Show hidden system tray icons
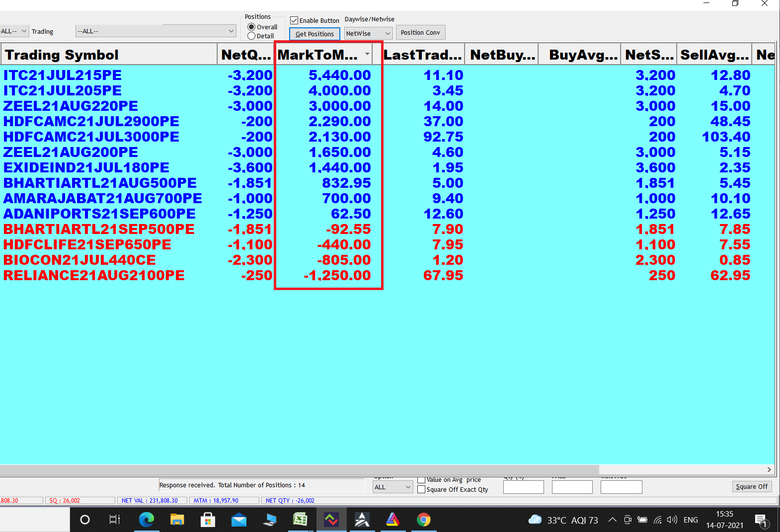This screenshot has height=532, width=780. [x=613, y=520]
